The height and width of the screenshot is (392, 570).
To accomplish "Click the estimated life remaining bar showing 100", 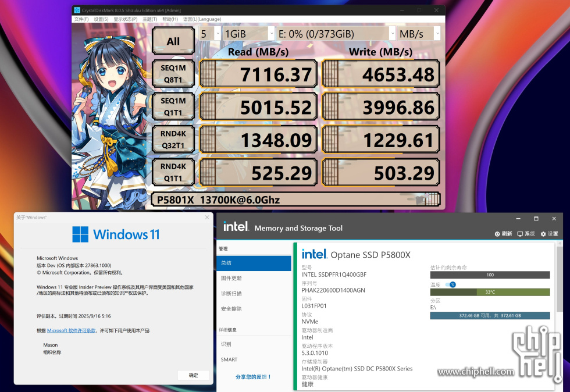I will (x=490, y=275).
